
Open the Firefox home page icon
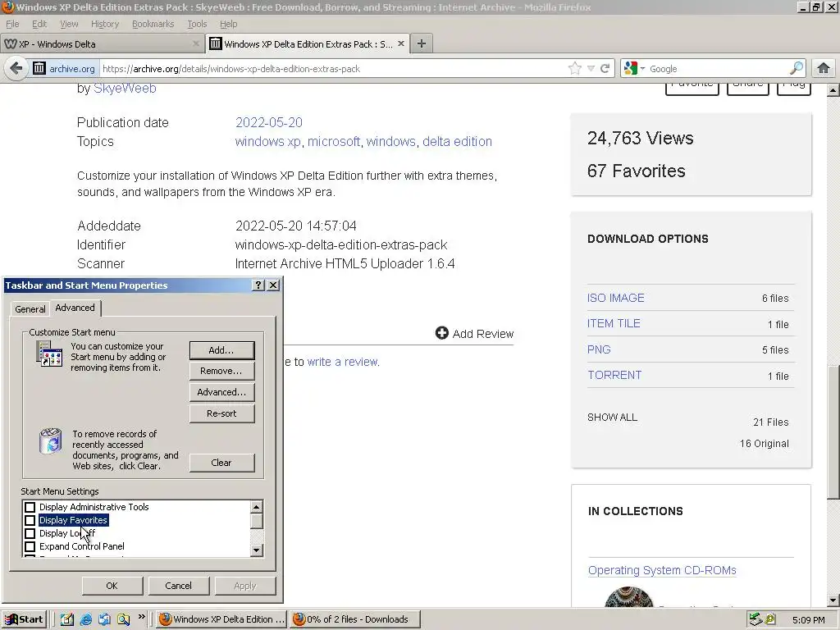(x=824, y=68)
